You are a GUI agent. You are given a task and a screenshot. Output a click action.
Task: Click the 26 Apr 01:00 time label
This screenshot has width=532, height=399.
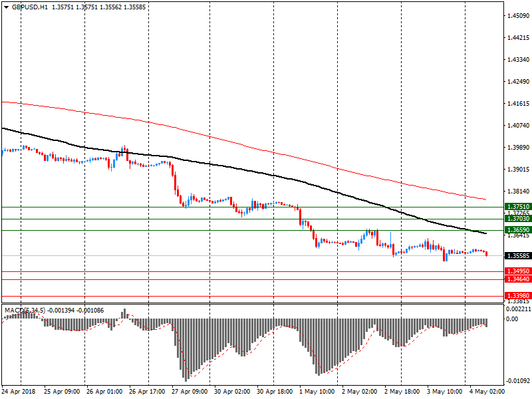(x=104, y=392)
